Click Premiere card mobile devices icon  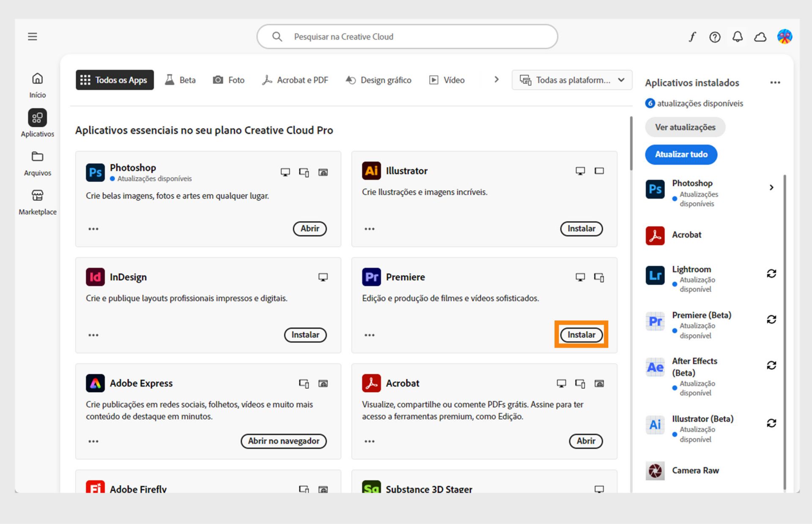[x=599, y=277]
